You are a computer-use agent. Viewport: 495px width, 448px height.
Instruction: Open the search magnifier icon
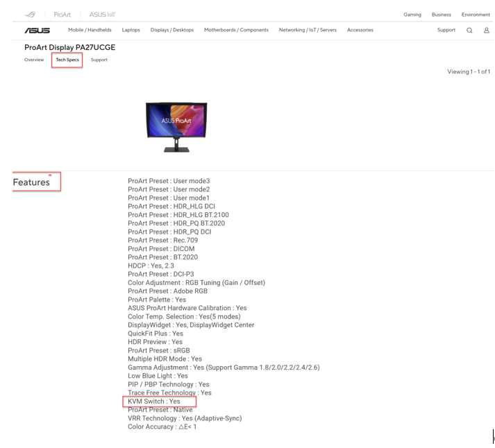click(x=469, y=31)
